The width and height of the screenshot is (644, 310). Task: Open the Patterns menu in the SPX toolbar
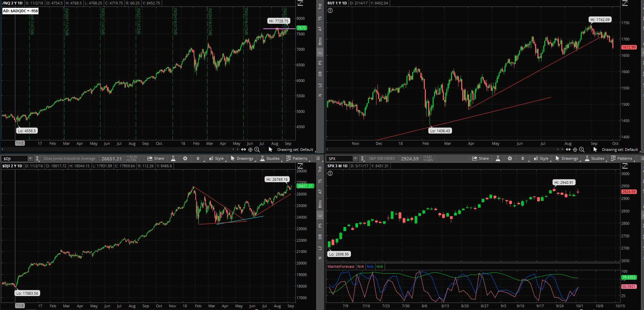pyautogui.click(x=622, y=158)
